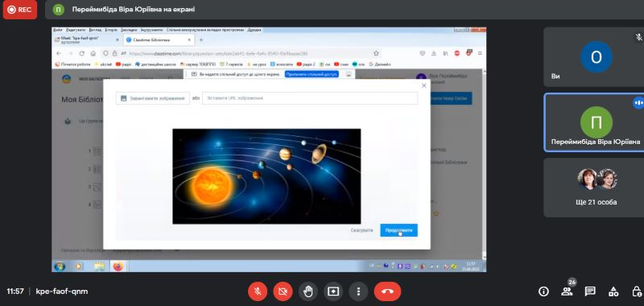Open the Вигляд menu in Firefox
Image resolution: width=644 pixels, height=306 pixels.
95,30
